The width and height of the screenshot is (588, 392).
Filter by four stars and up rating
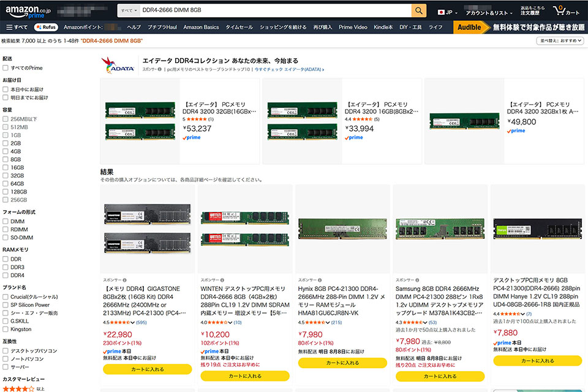[18, 389]
